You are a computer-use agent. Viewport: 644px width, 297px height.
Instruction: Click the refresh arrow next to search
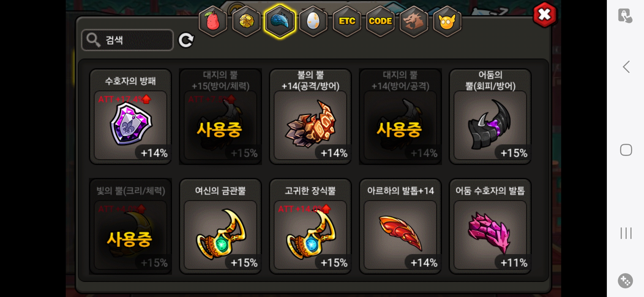[186, 40]
